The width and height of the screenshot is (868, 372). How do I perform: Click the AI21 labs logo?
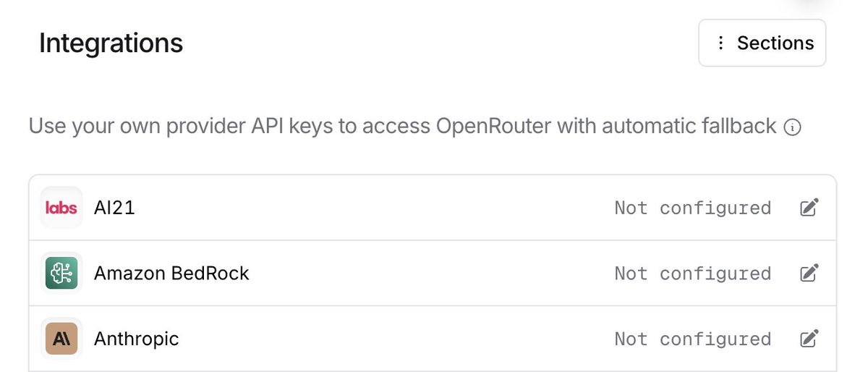[61, 208]
